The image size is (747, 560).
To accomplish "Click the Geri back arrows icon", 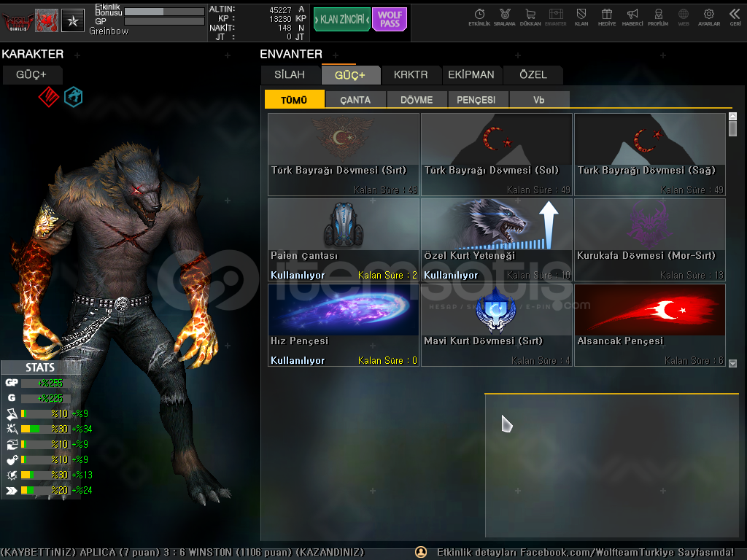I will tap(735, 17).
